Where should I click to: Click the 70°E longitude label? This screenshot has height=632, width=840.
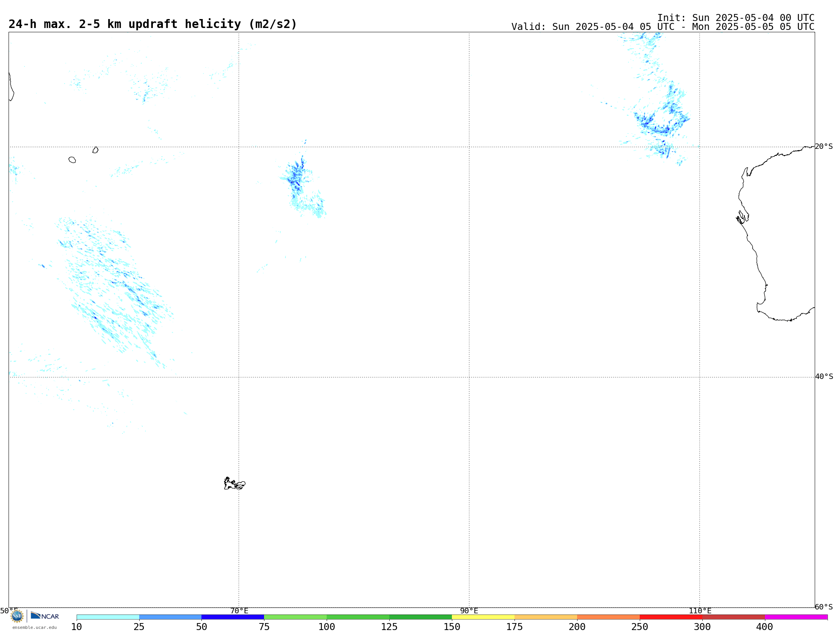239,611
